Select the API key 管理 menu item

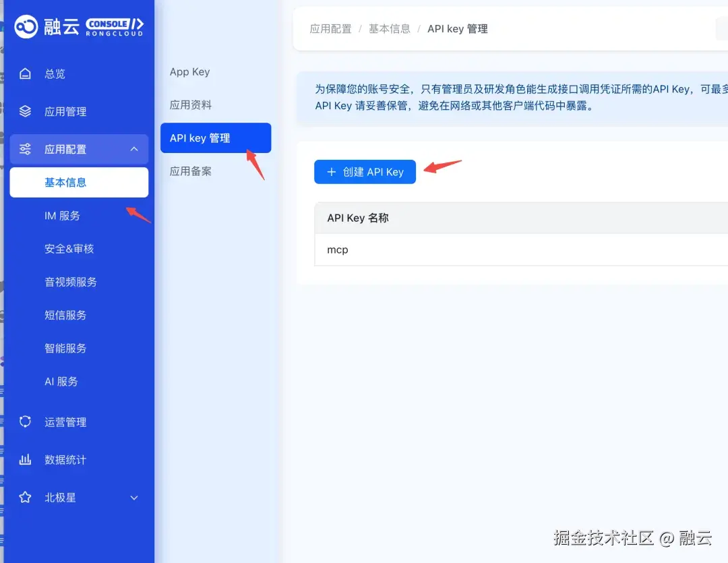200,138
